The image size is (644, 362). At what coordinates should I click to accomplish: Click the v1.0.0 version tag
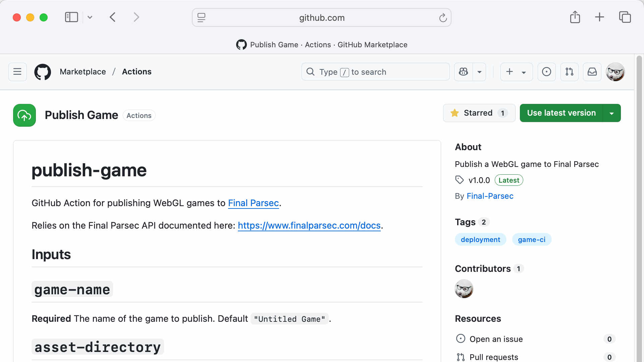point(479,180)
